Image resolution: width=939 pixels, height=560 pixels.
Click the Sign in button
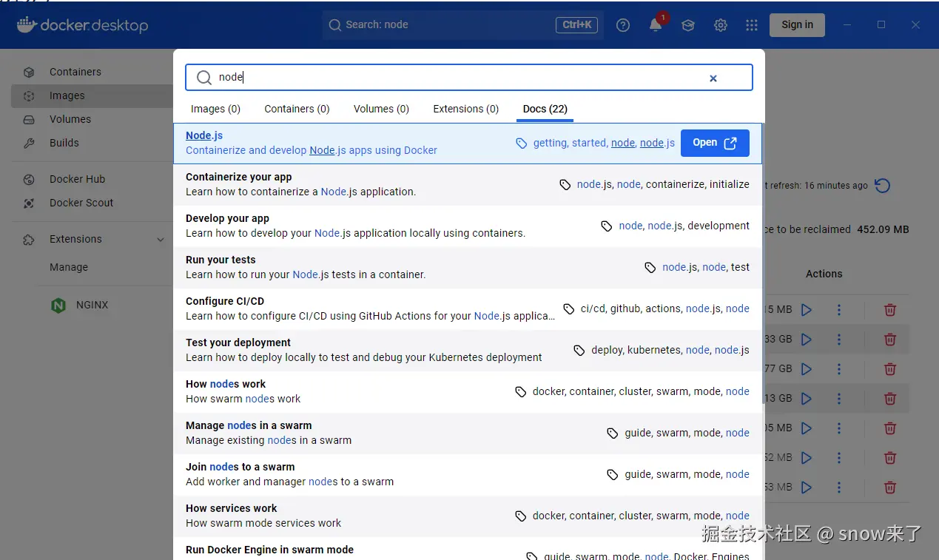click(x=797, y=24)
